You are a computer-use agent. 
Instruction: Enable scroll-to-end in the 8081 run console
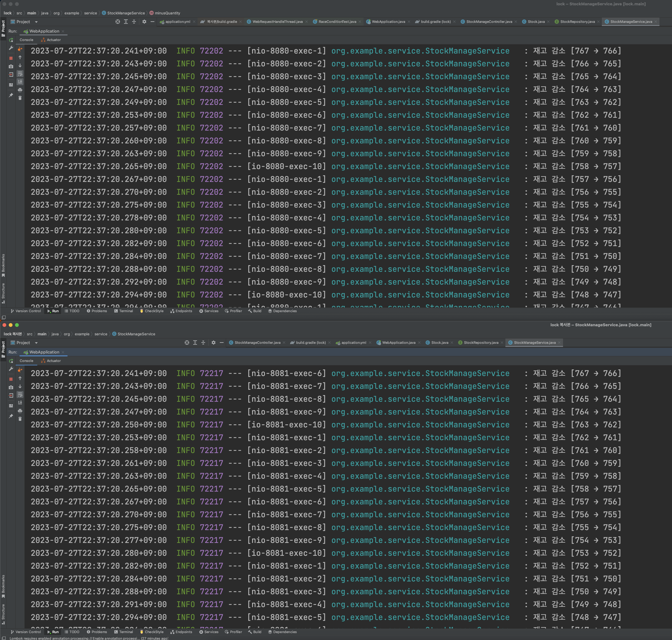point(20,403)
